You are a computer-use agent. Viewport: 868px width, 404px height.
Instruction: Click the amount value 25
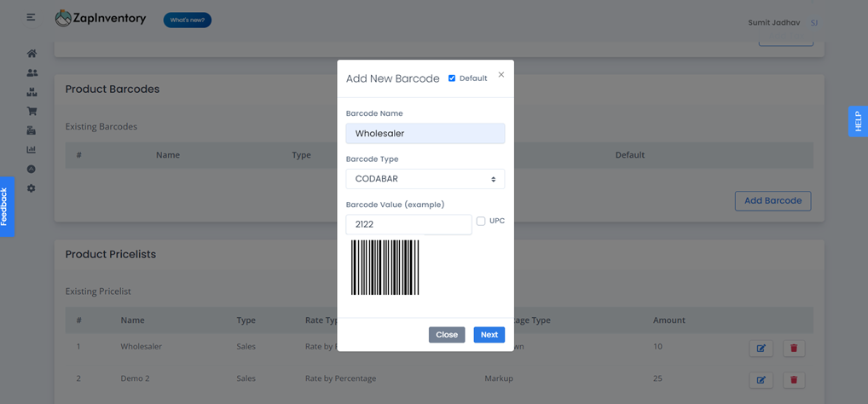[657, 378]
